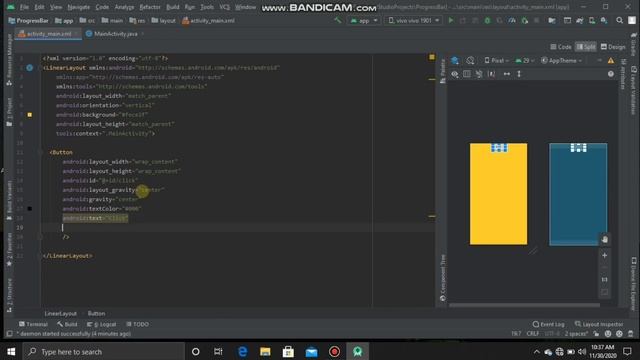Open the Build menu
Viewport: 640px width, 360px height.
tap(173, 7)
